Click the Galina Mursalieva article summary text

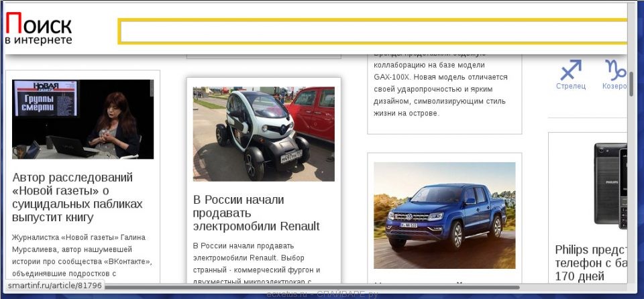coord(82,255)
